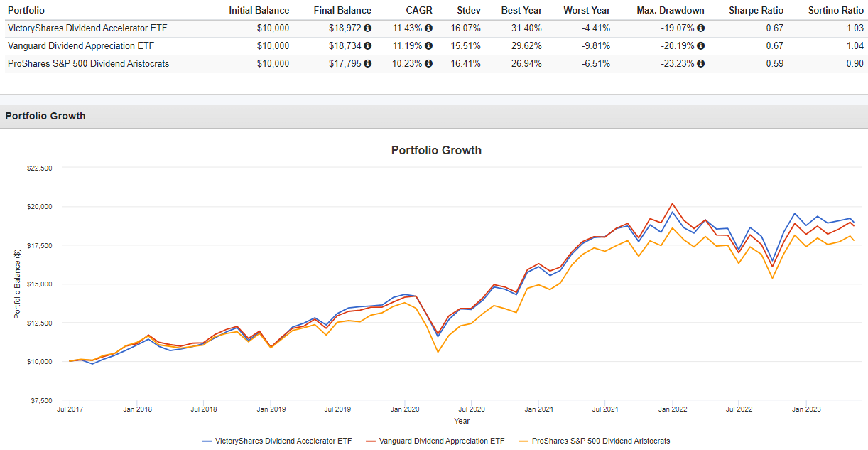
Task: Open the Vanguard Dividend Appreciation ETF page
Action: [79, 45]
